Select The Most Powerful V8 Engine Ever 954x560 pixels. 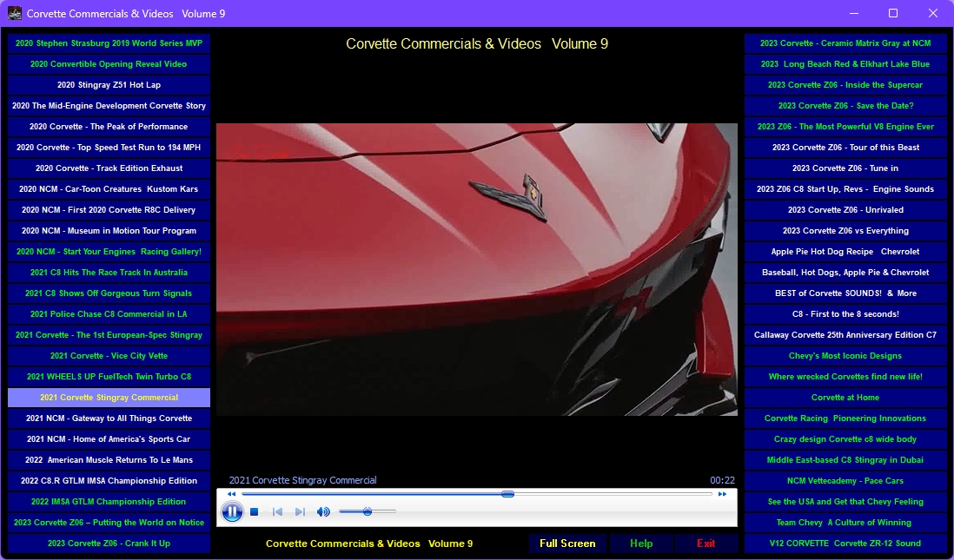point(845,127)
